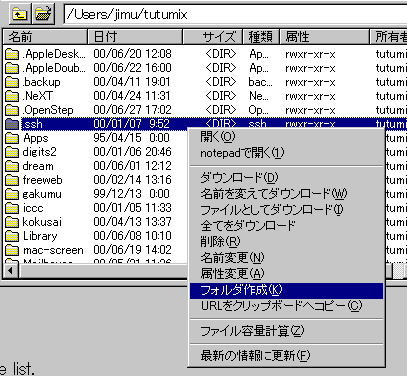This screenshot has width=407, height=376.
Task: Select the .AppleDoub... folder name
Action: point(54,68)
